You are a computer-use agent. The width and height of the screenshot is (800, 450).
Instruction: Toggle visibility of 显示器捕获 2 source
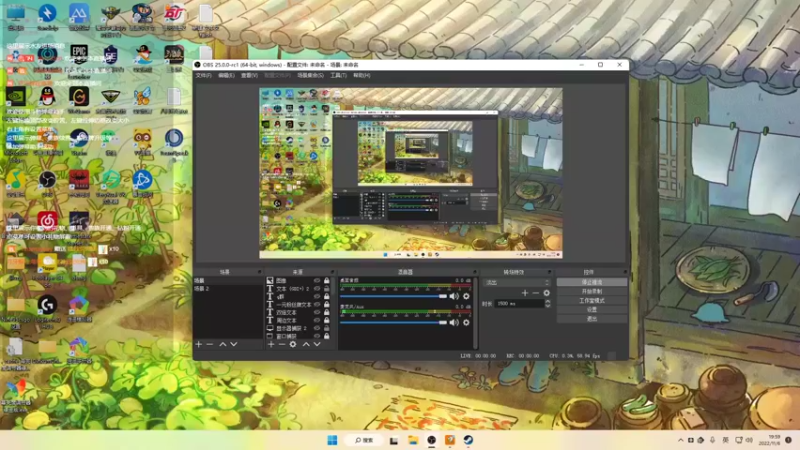(x=317, y=328)
